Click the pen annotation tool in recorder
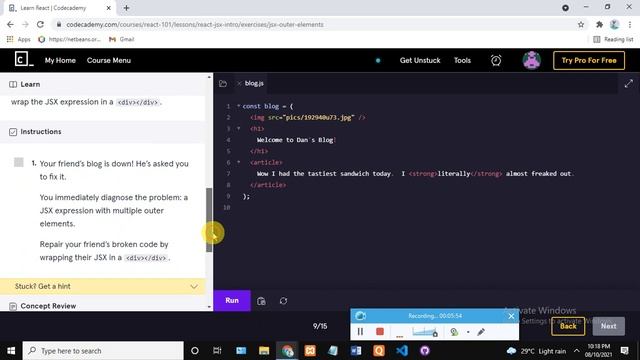 coord(481,332)
